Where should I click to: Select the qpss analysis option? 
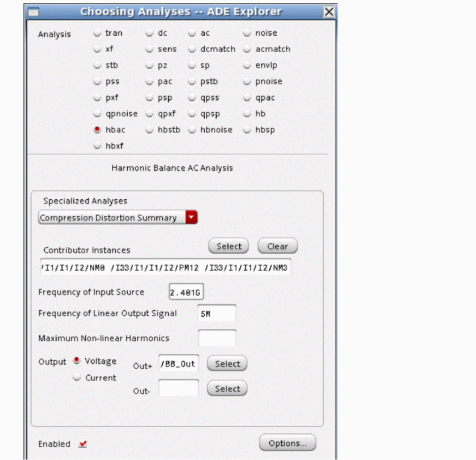click(192, 98)
